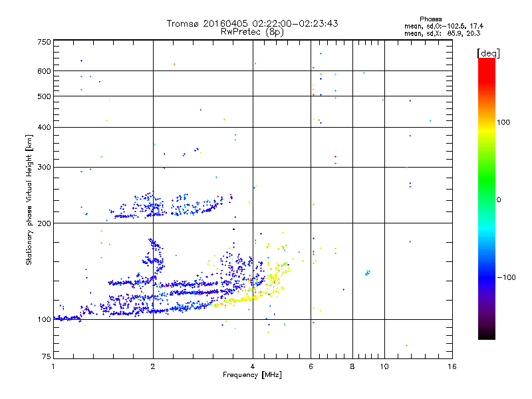Click the x-axis tick label '4'
The height and width of the screenshot is (399, 532).
(x=253, y=366)
